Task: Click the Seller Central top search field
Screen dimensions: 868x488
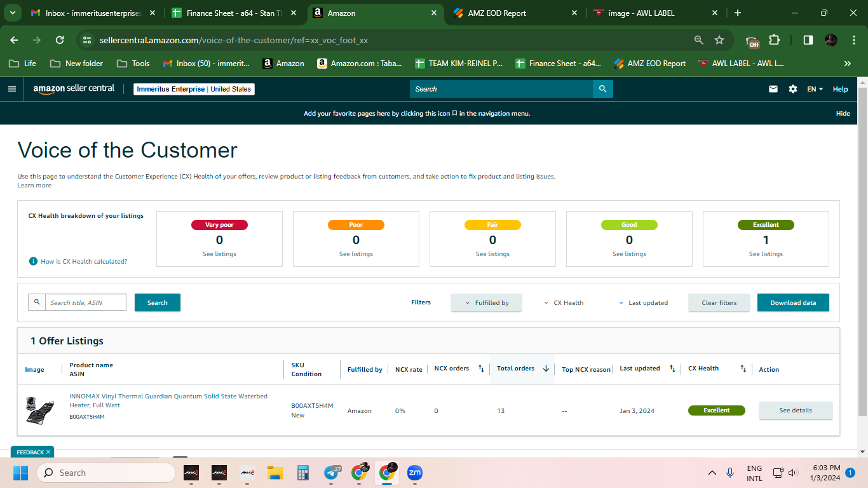Action: [501, 89]
